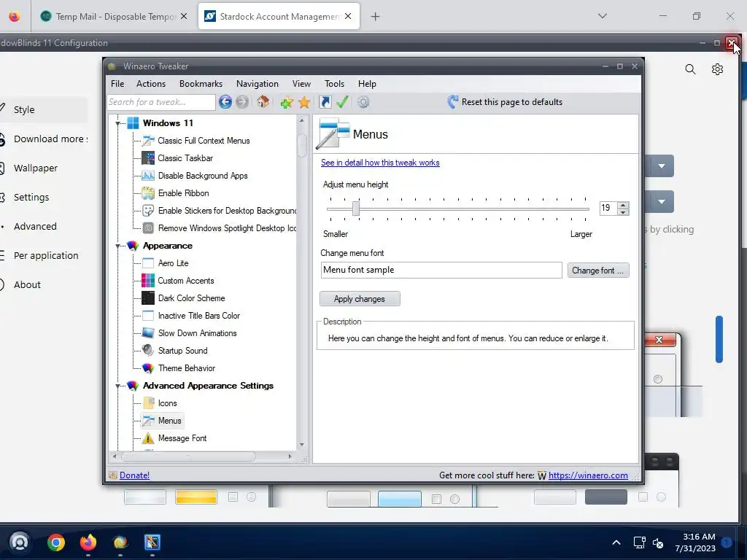Open a new browser tab
The height and width of the screenshot is (560, 747).
tap(376, 17)
